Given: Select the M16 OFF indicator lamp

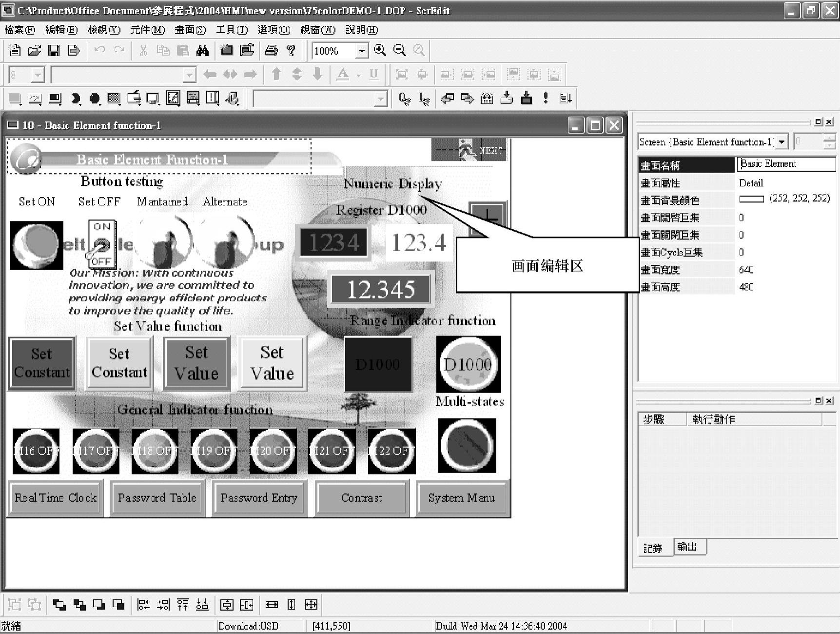Looking at the screenshot, I should [x=36, y=451].
